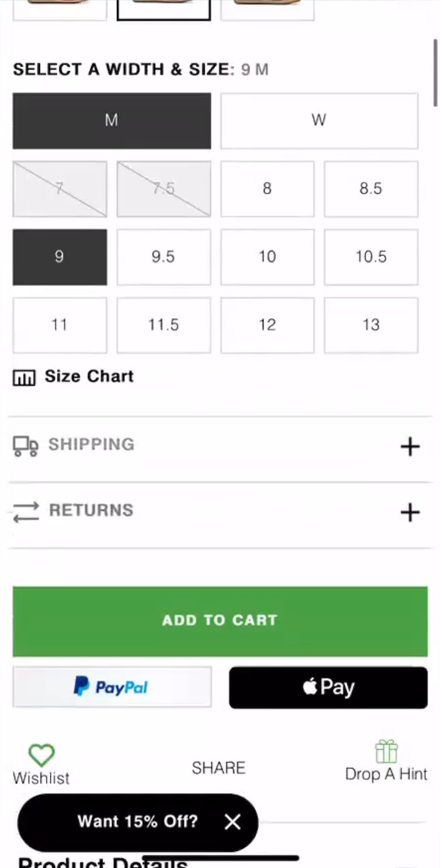The width and height of the screenshot is (440, 868).
Task: Open the Size Chart icon
Action: pyautogui.click(x=24, y=378)
